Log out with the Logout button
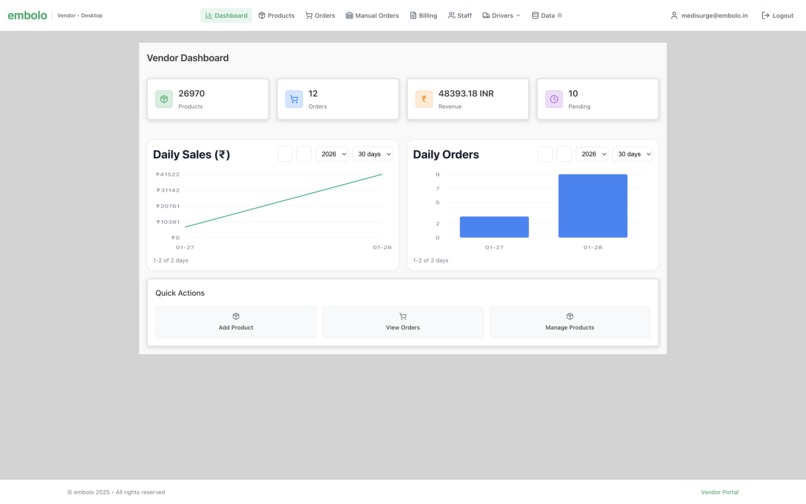 pyautogui.click(x=777, y=15)
